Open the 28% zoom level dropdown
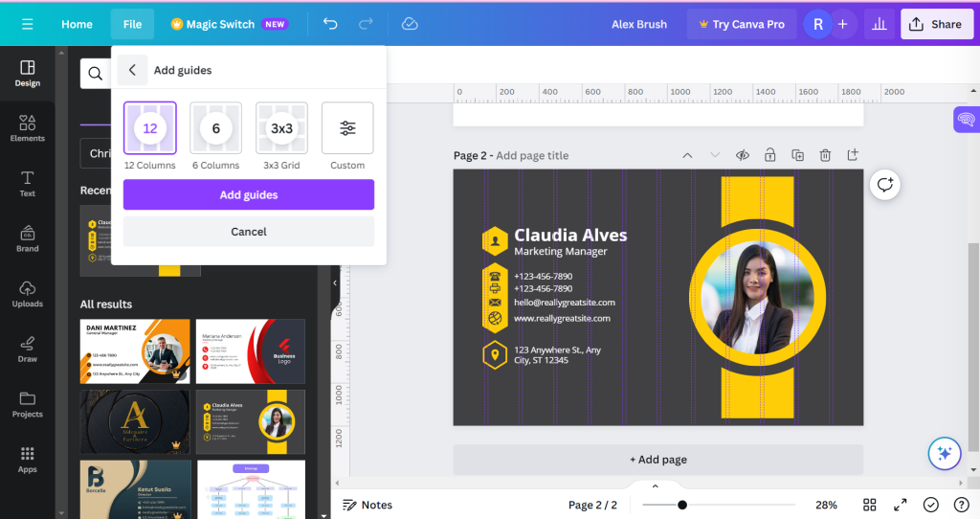 click(826, 505)
